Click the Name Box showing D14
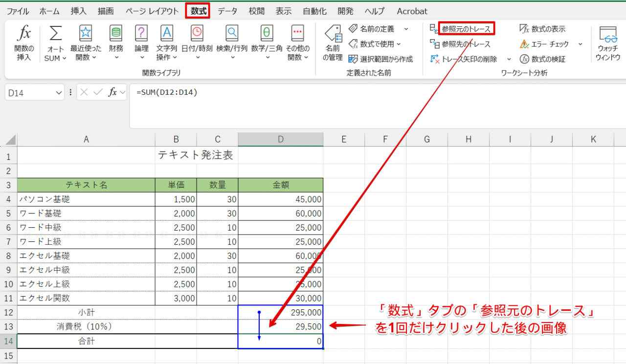The height and width of the screenshot is (364, 626). click(30, 92)
